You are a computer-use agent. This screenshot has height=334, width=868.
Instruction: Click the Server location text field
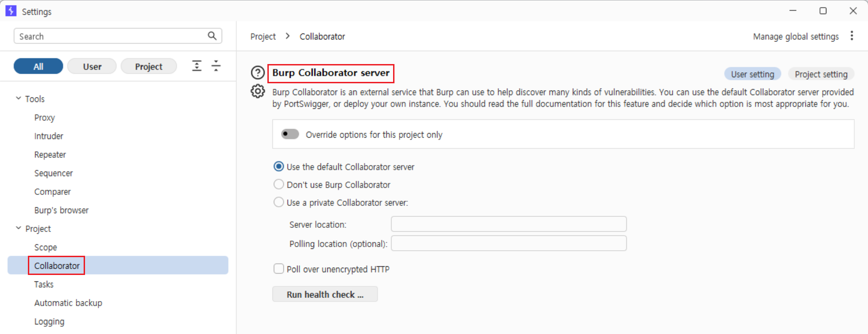pyautogui.click(x=509, y=224)
